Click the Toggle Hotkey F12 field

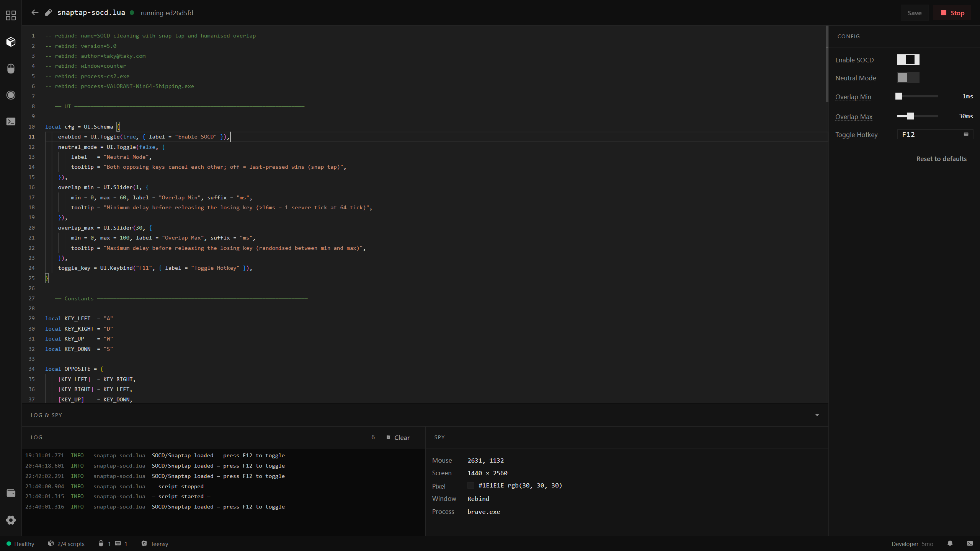(935, 134)
